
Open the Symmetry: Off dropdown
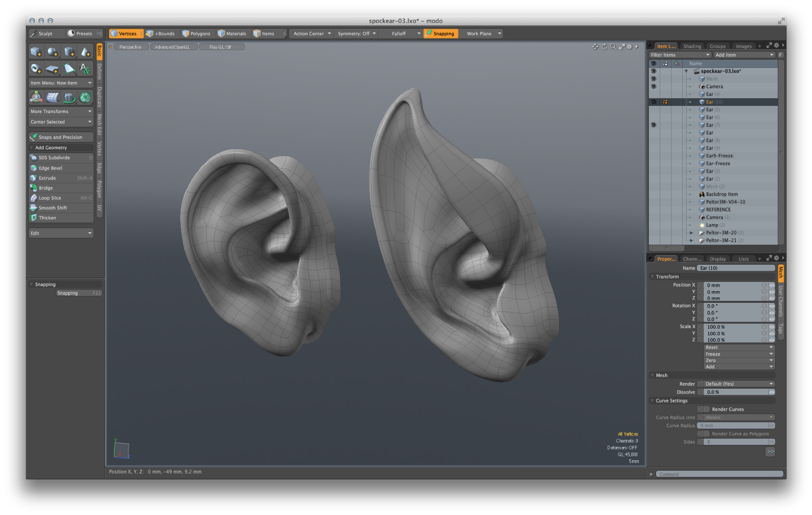357,34
